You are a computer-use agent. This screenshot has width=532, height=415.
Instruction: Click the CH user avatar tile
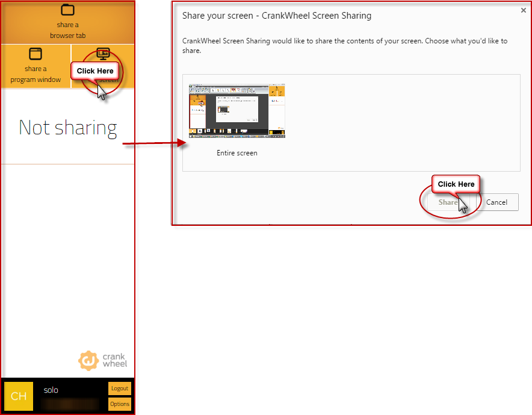point(19,396)
